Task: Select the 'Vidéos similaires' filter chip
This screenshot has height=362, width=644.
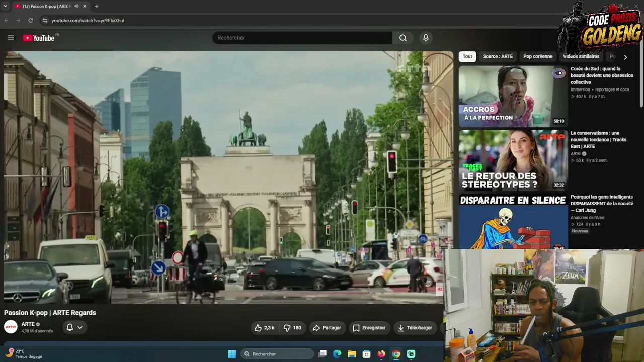Action: click(x=581, y=56)
